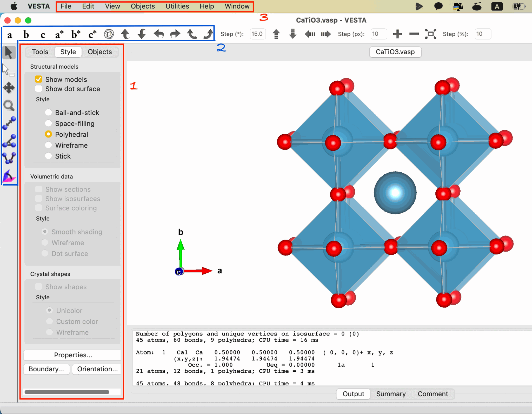
Task: Zoom out with the minus icon
Action: [x=414, y=34]
